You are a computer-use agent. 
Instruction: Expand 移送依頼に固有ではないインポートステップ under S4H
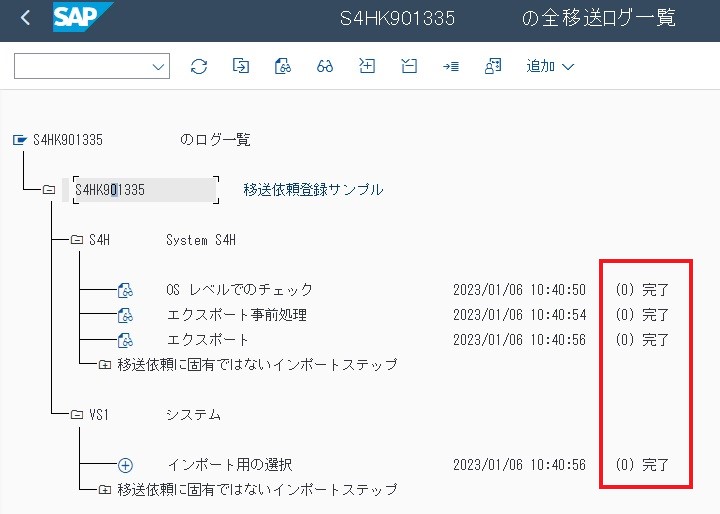(x=105, y=365)
